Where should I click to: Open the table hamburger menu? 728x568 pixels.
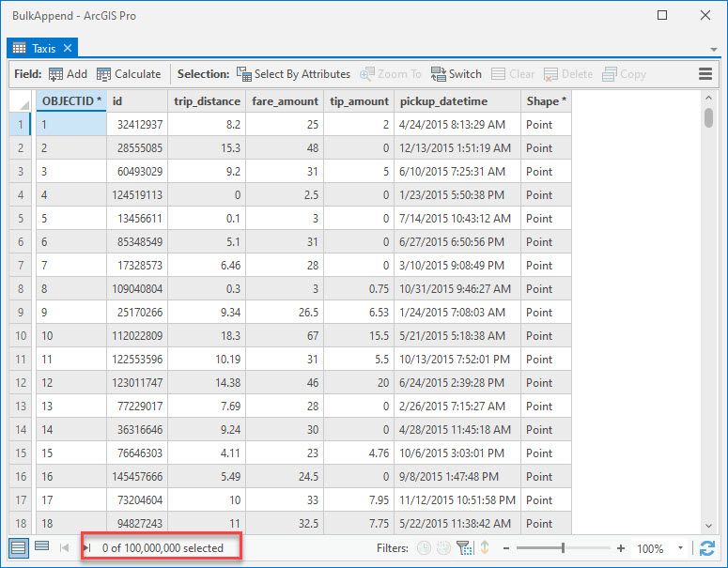tap(705, 74)
